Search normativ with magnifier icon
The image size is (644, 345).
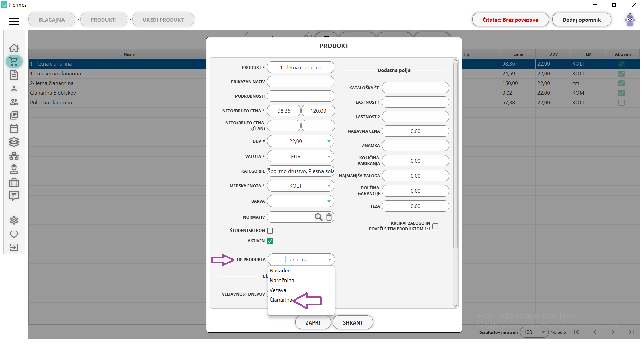318,217
